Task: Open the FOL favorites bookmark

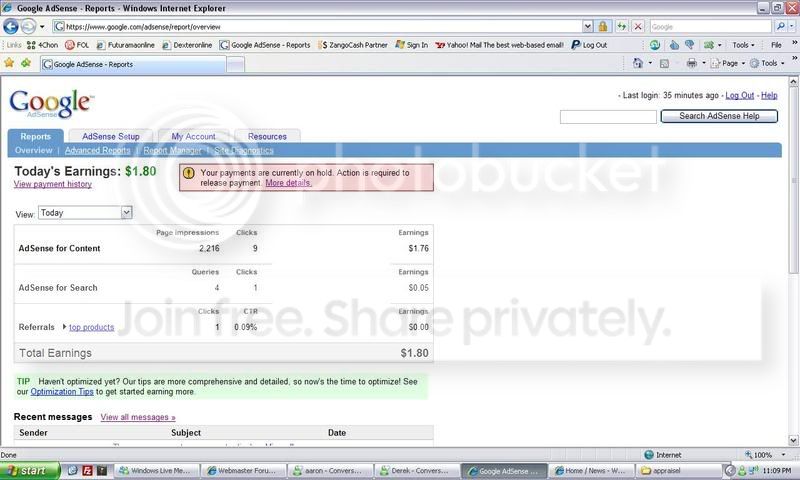Action: point(77,45)
